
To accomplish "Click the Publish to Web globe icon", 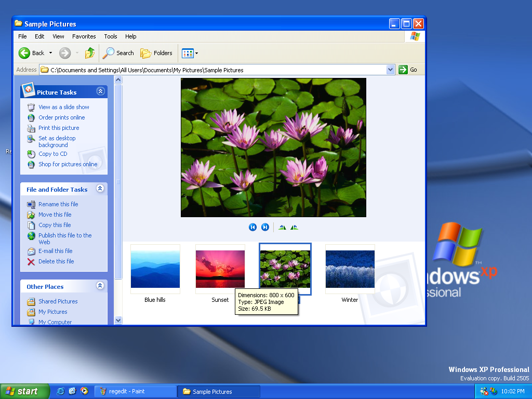I will (31, 236).
